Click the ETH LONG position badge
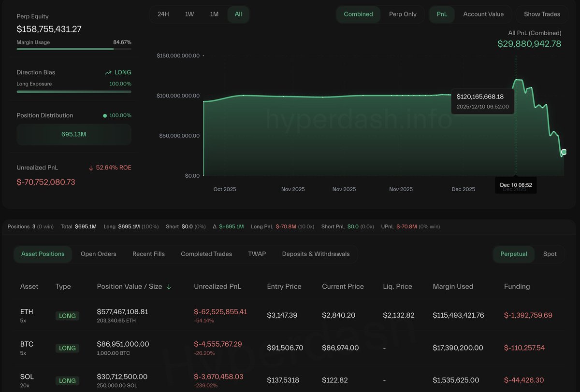This screenshot has width=580, height=392. click(x=67, y=316)
